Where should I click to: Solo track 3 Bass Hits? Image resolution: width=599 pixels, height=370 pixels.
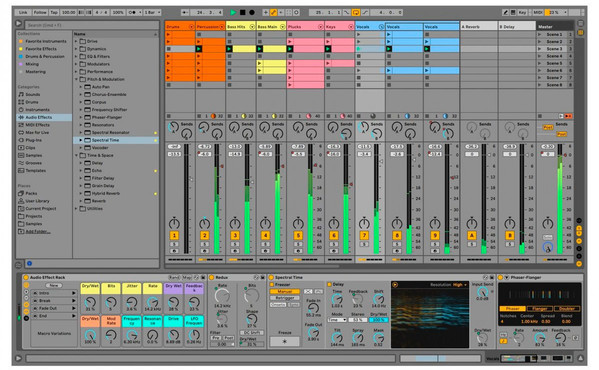pos(235,244)
